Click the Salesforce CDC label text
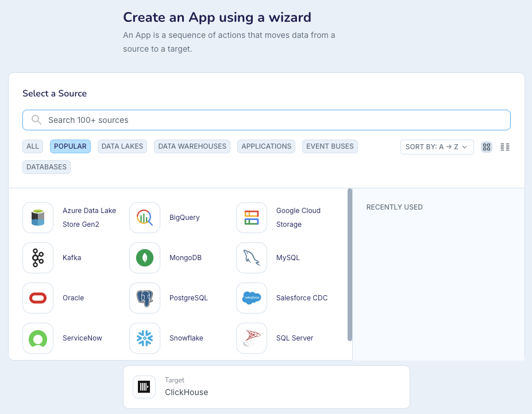The height and width of the screenshot is (414, 532). 302,298
